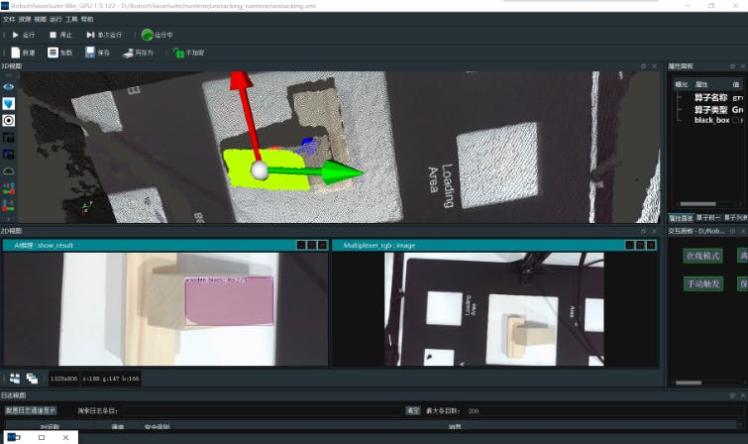Click the circular target icon in 3D sidebar
The width and height of the screenshot is (748, 444).
(x=9, y=120)
